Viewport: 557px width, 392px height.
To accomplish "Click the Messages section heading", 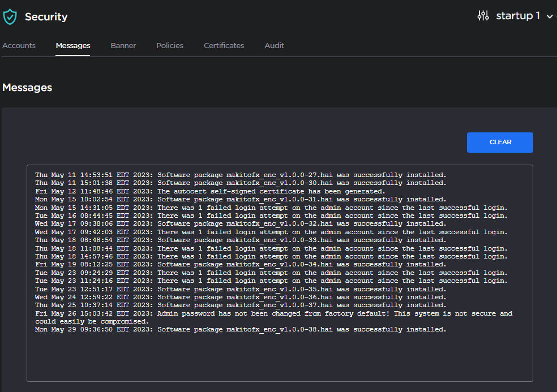I will [x=27, y=88].
